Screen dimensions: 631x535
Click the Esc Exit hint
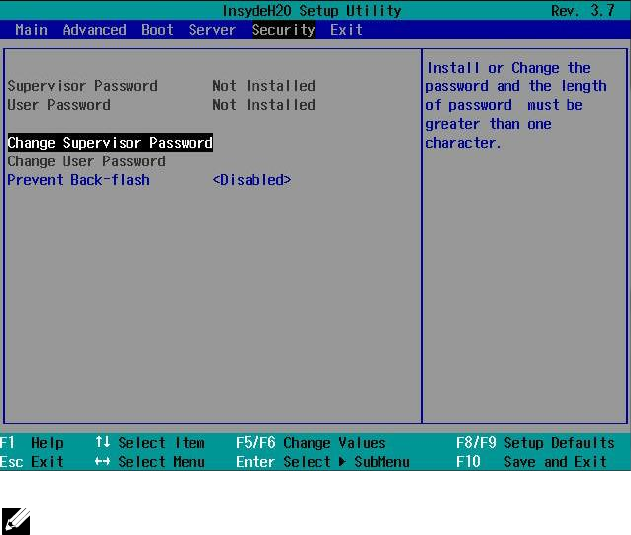32,462
